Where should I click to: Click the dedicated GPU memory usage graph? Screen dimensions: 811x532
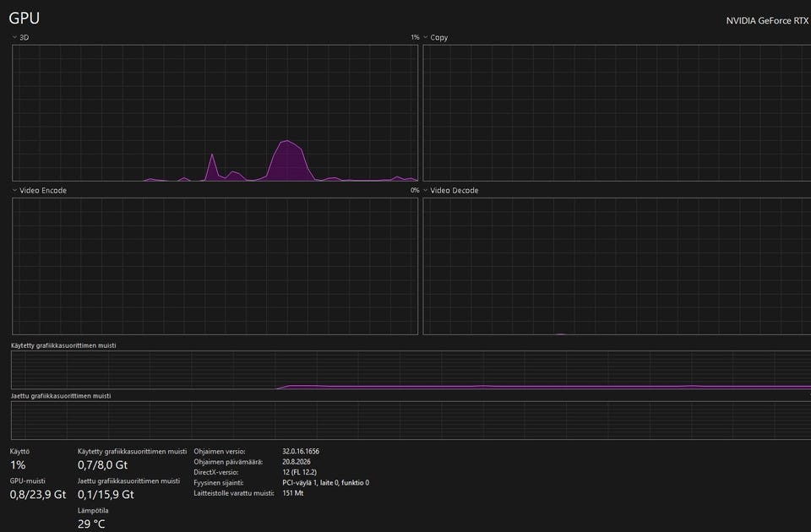click(x=411, y=370)
